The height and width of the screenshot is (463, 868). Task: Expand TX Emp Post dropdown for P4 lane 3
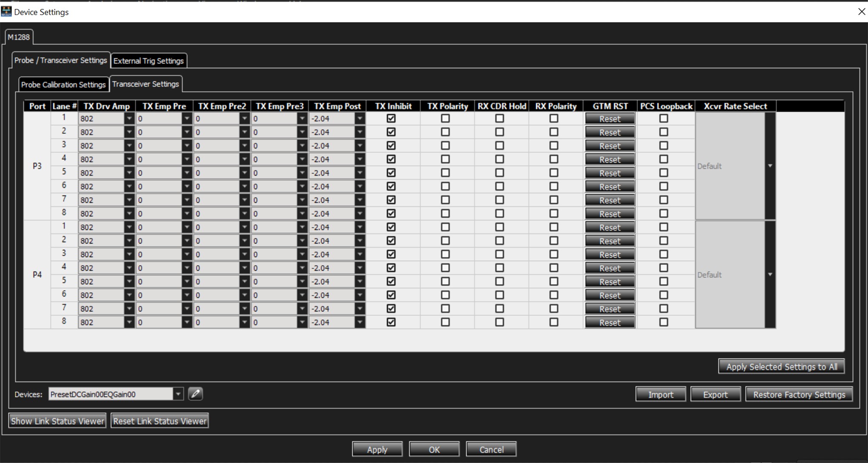point(360,254)
